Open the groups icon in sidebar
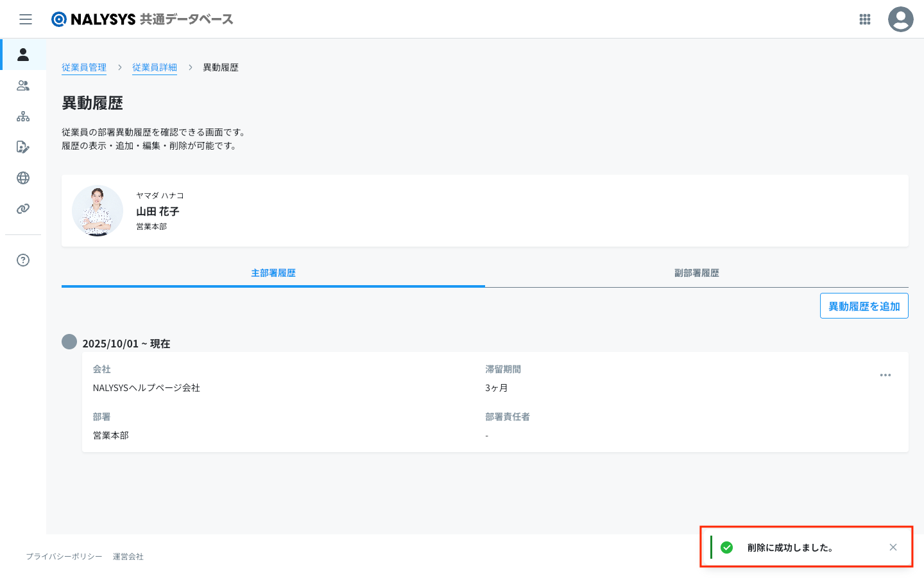924x578 pixels. [x=23, y=85]
